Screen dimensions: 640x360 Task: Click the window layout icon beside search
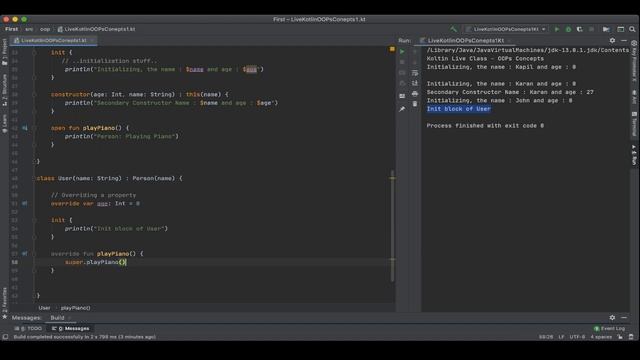click(620, 29)
